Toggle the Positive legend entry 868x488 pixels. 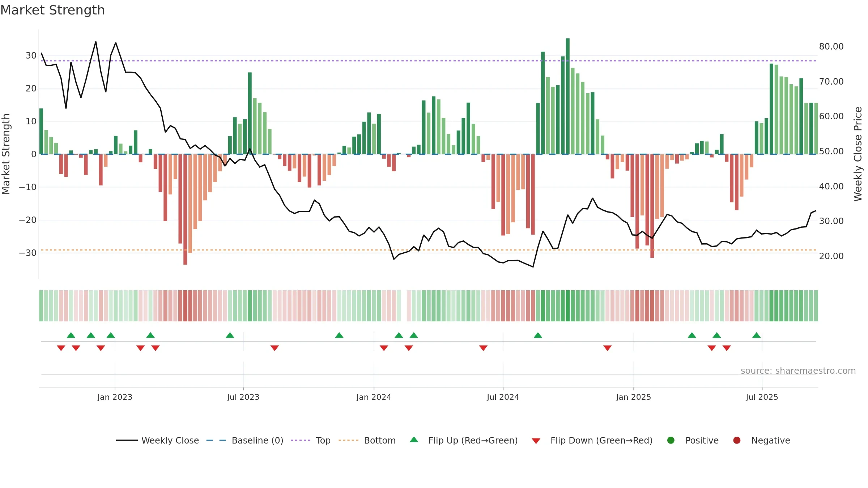point(693,440)
